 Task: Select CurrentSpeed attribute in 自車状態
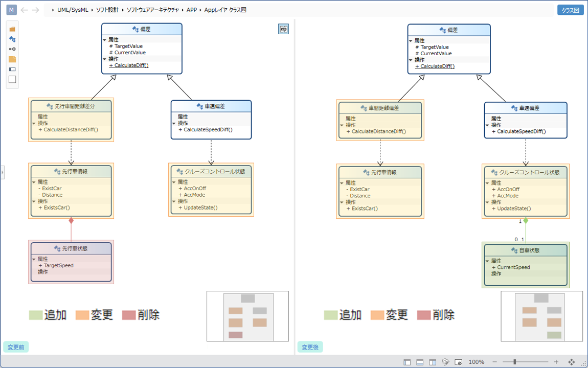(x=511, y=268)
